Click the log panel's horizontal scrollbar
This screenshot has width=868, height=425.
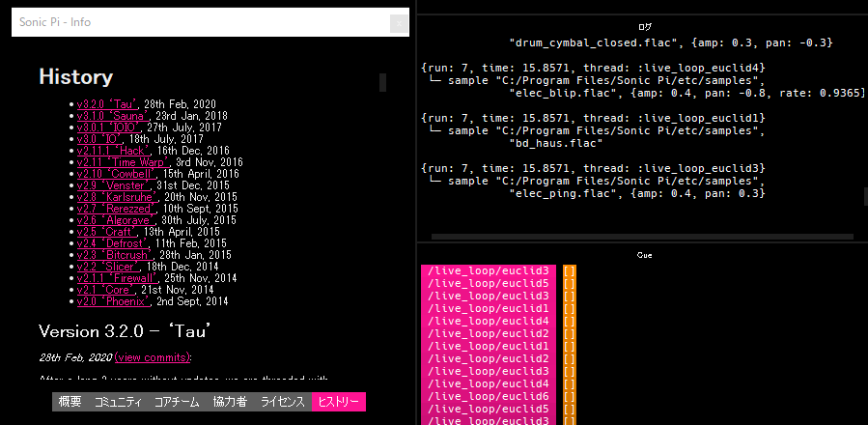(637, 239)
